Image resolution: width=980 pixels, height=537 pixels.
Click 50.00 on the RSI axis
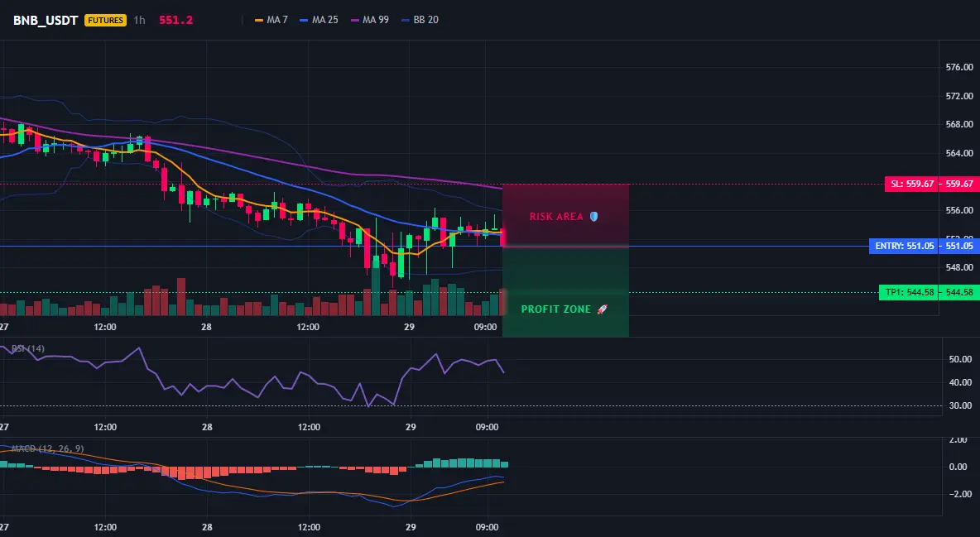point(960,359)
